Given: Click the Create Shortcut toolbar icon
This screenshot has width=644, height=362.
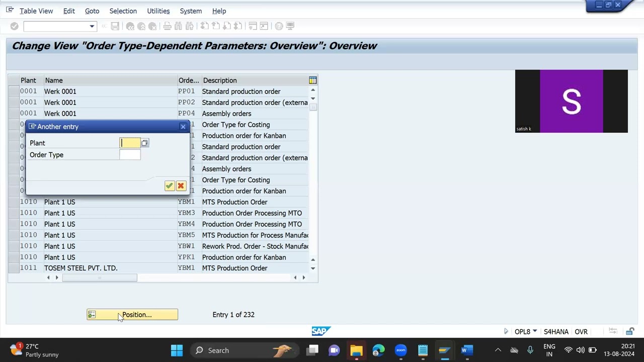Looking at the screenshot, I should click(264, 26).
